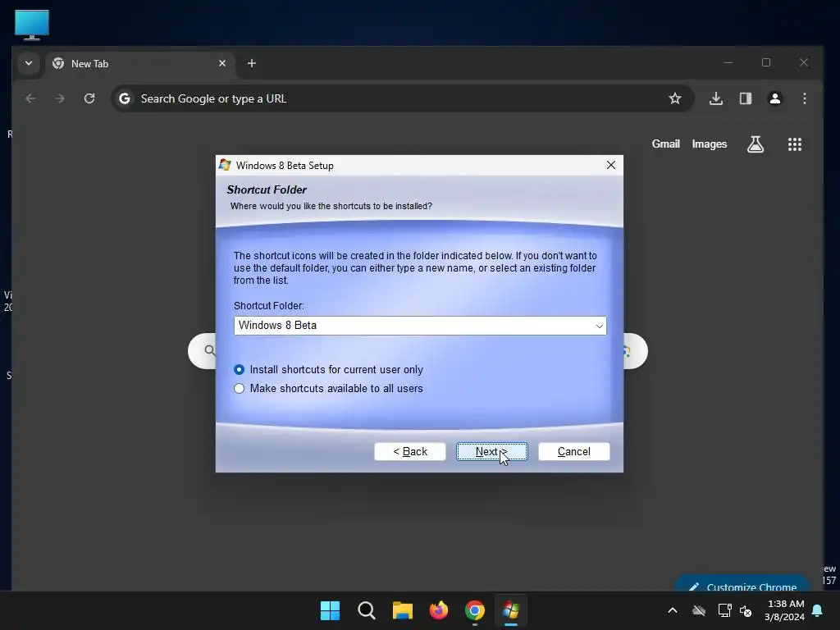The height and width of the screenshot is (630, 840).
Task: Click the Google search magnifier icon
Action: tap(209, 351)
